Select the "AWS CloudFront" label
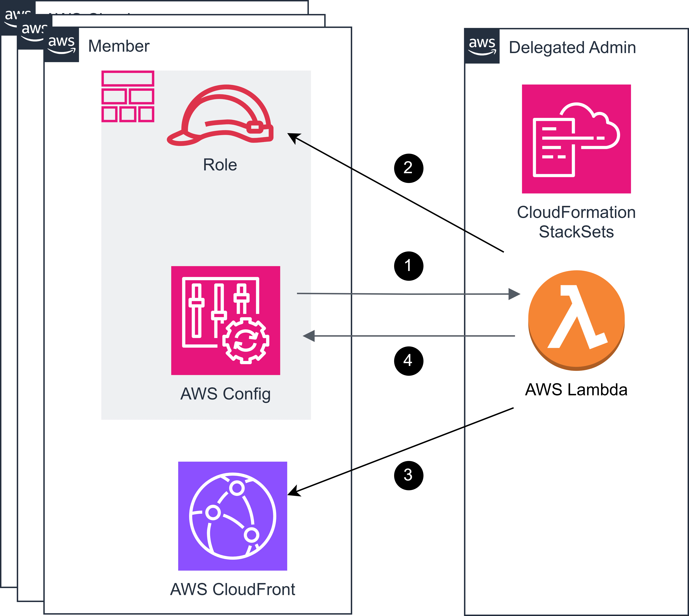 point(233,589)
